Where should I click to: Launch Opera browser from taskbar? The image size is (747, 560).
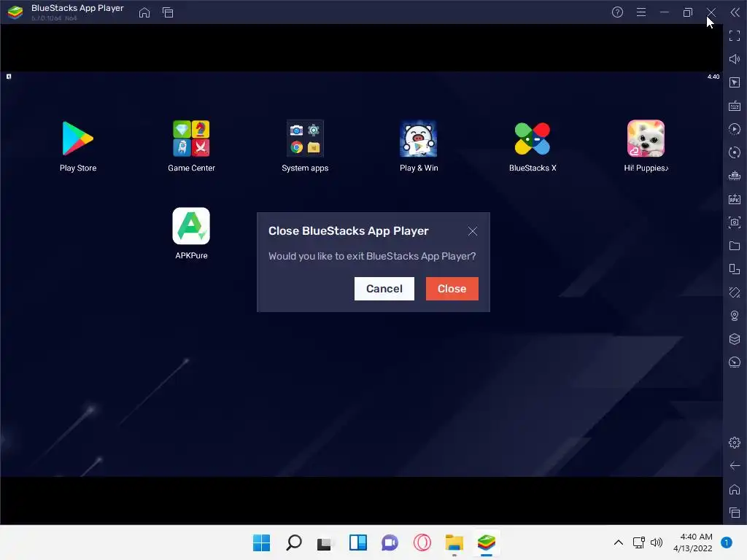(x=422, y=542)
